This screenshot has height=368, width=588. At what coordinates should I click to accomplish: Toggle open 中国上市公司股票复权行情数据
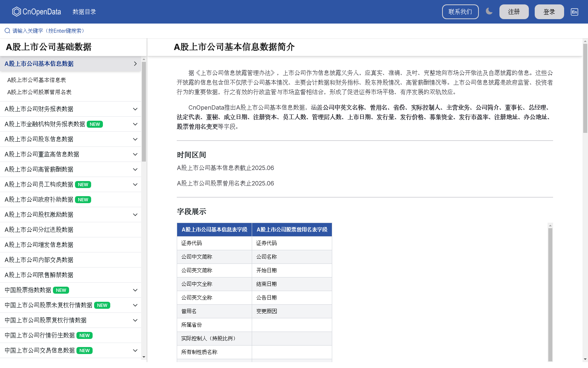[135, 320]
